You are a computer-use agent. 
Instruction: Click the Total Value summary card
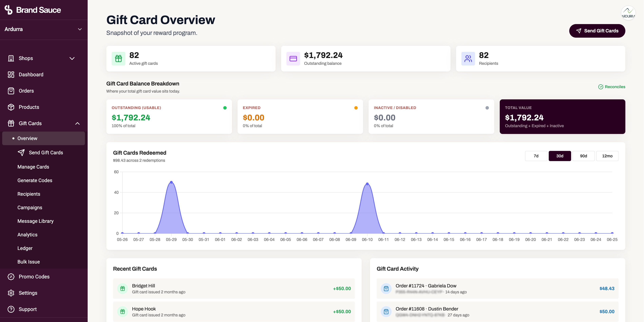point(562,116)
